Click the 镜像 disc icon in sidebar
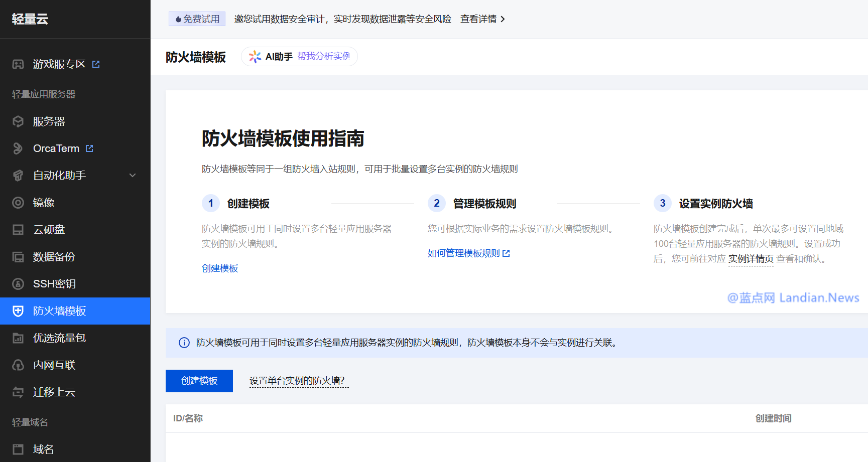Screen dimensions: 868x462 coord(18,203)
